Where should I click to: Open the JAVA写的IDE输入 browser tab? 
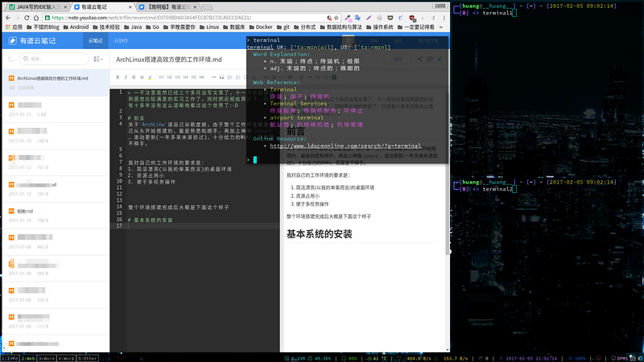(x=38, y=7)
